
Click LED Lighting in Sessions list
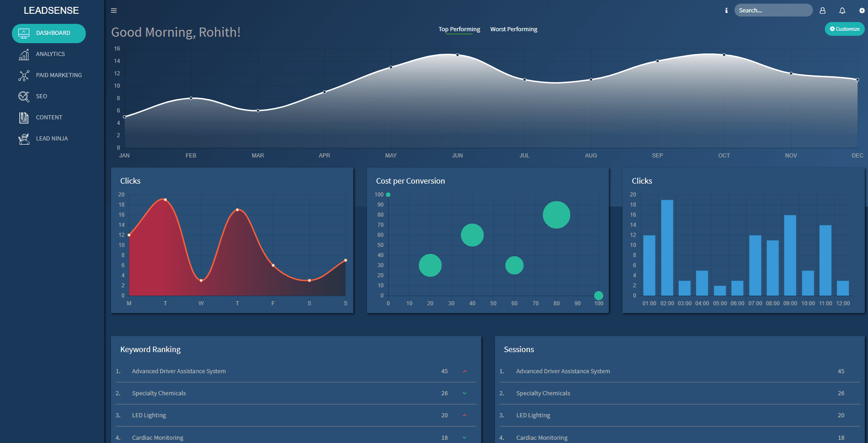coord(533,415)
